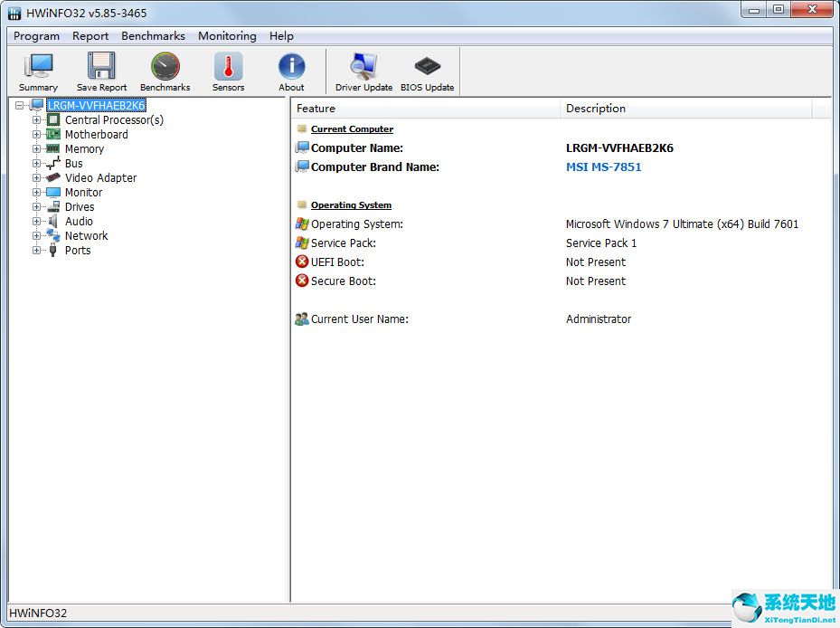Image resolution: width=840 pixels, height=628 pixels.
Task: Expand the Network tree node
Action: pos(36,236)
